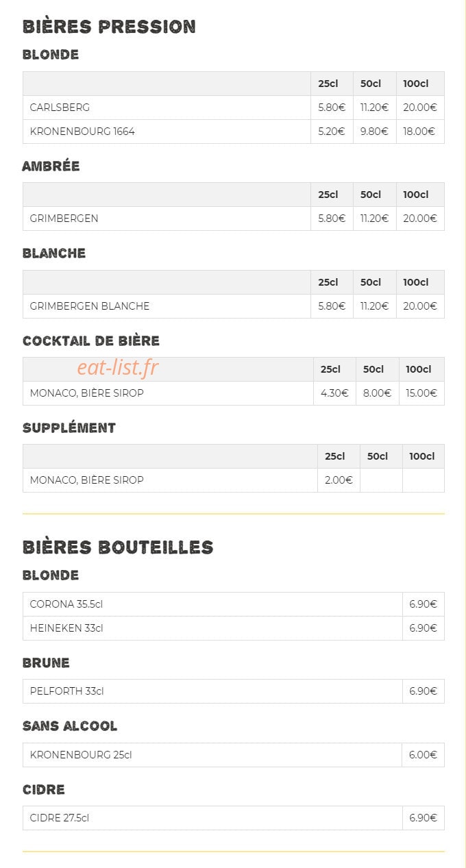Screen dimensions: 466x868
Task: Select the CORONA 35.5cl bottle row
Action: click(234, 604)
